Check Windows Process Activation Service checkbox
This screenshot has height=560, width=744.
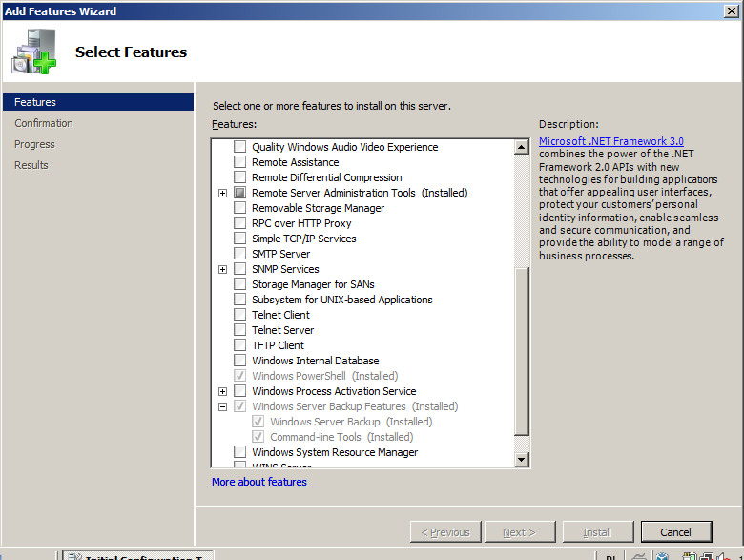pyautogui.click(x=240, y=391)
